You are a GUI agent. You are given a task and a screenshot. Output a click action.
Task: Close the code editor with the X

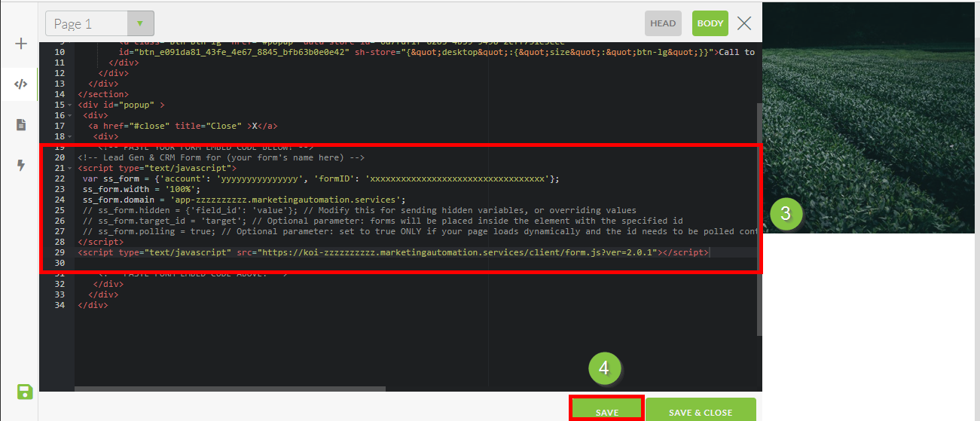(744, 23)
